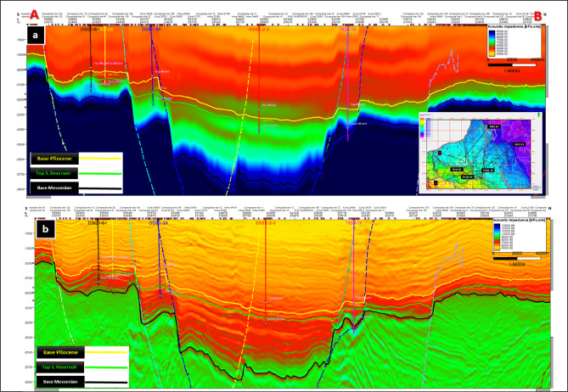568x392 pixels.
Task: Click the SS well label in panel b
Action: tap(266, 224)
